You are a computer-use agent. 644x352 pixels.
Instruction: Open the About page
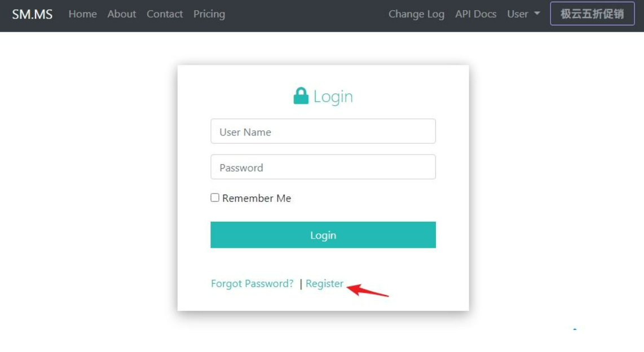[x=122, y=14]
